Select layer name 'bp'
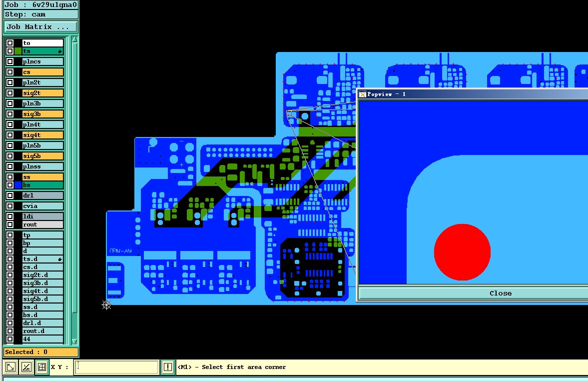 pos(43,243)
